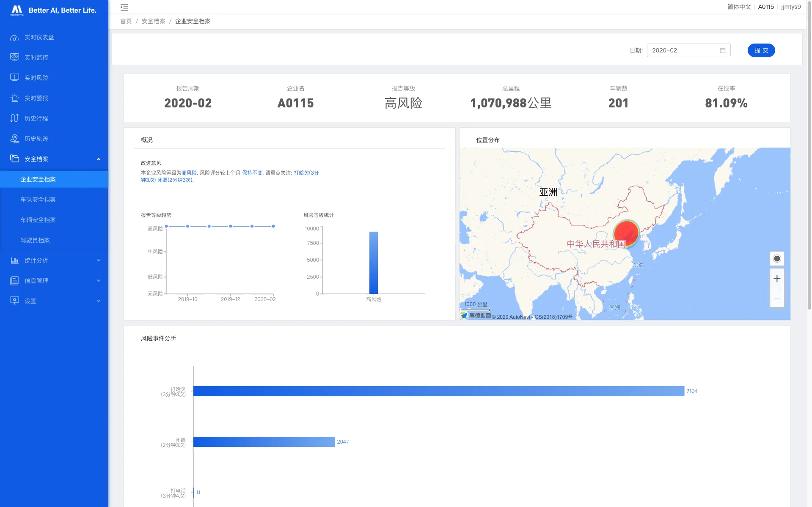Collapse sidebar with the hamburger fold icon
The height and width of the screenshot is (507, 812).
[124, 7]
